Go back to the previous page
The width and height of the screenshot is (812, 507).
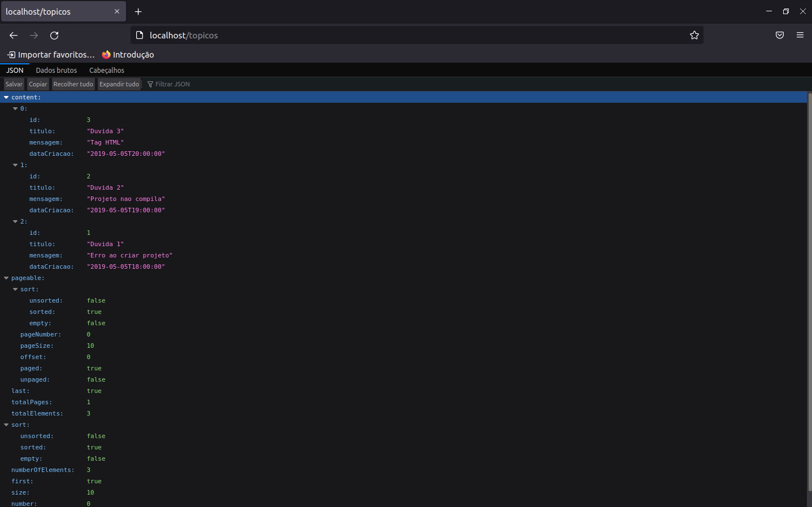pyautogui.click(x=14, y=35)
